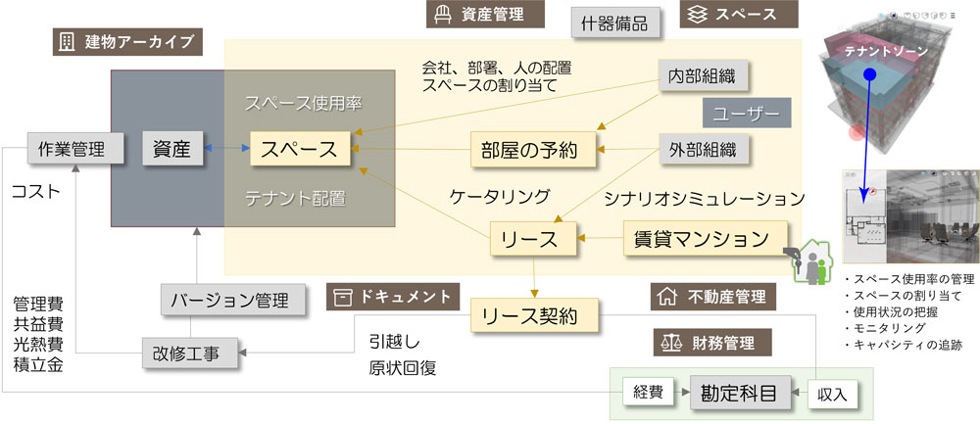
Task: Select the スペース box
Action: (x=300, y=149)
